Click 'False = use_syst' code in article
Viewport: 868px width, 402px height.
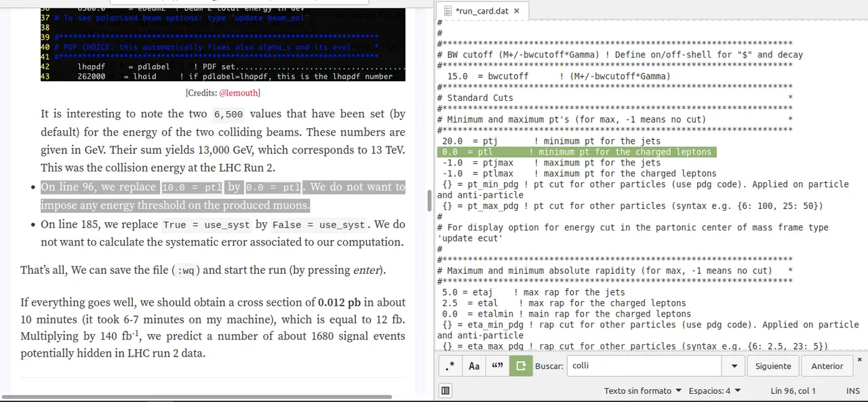coord(319,224)
